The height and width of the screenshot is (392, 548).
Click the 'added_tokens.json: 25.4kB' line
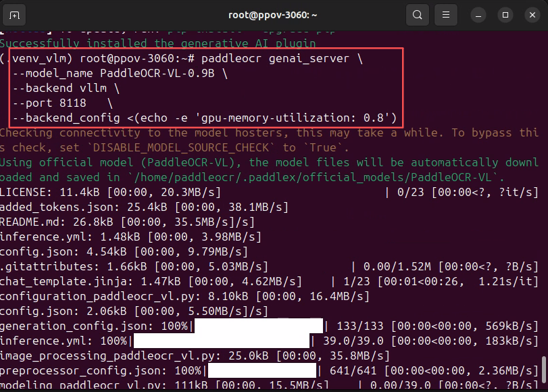144,207
